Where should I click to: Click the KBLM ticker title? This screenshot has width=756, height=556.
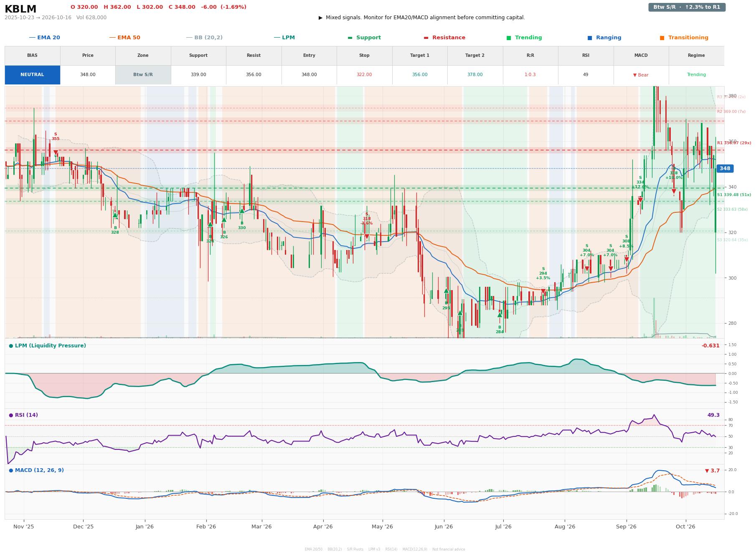(20, 9)
